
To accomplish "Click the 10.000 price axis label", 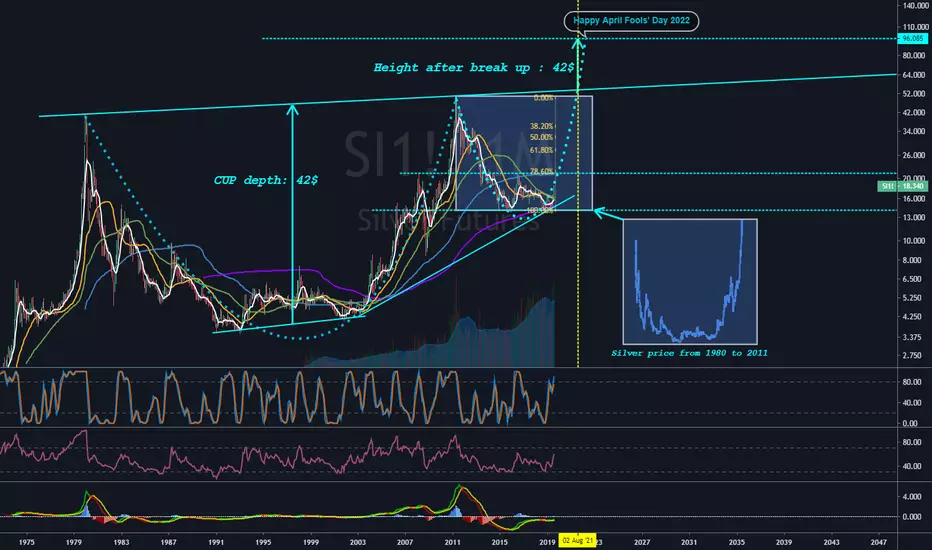I will click(914, 241).
